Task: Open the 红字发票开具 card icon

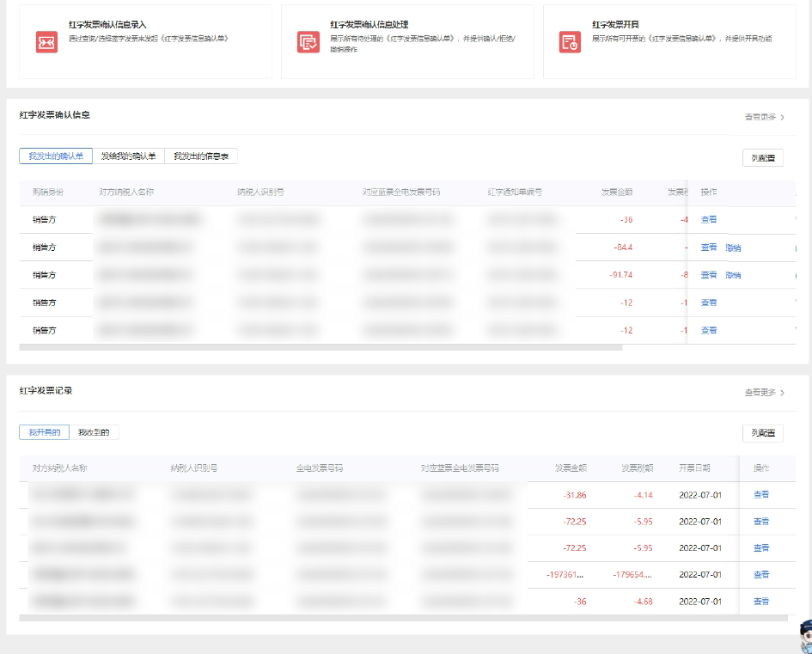Action: [x=570, y=42]
